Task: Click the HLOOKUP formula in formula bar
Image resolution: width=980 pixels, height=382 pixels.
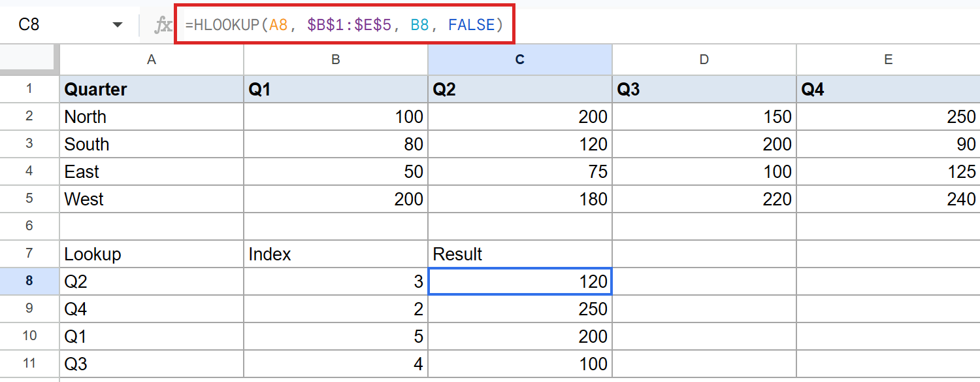Action: pos(344,26)
